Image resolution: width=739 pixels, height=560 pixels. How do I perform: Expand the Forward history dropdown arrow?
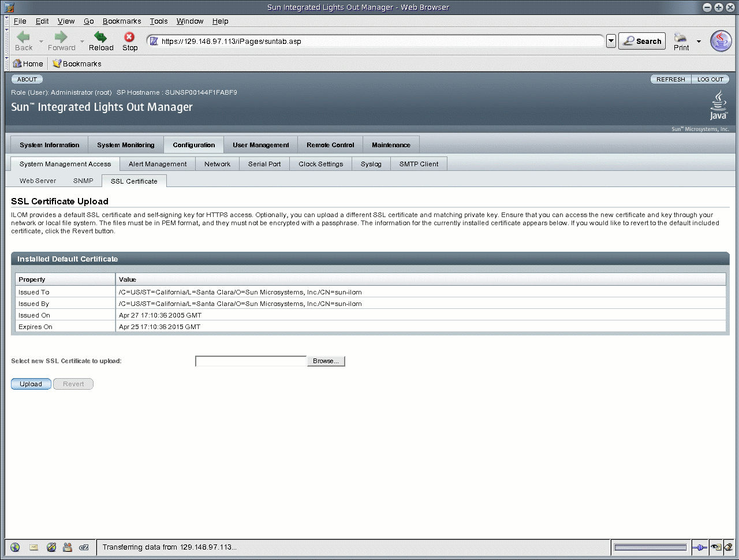pos(82,42)
